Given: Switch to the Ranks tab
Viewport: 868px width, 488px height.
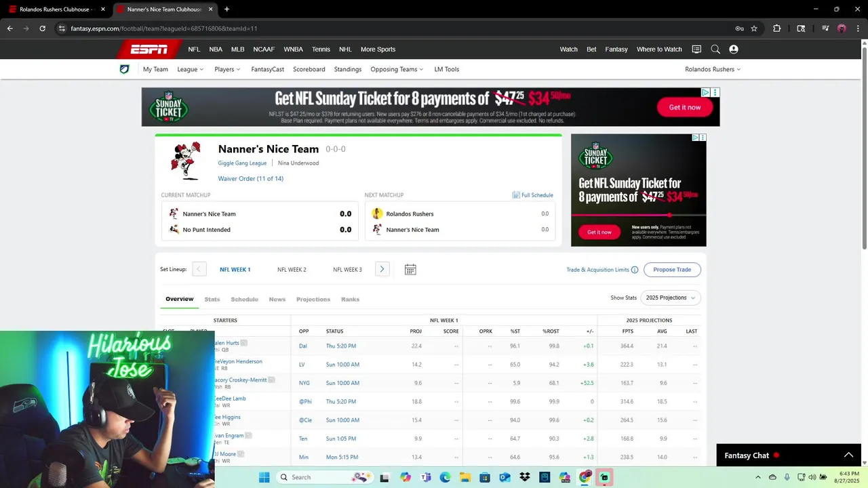Looking at the screenshot, I should point(350,299).
